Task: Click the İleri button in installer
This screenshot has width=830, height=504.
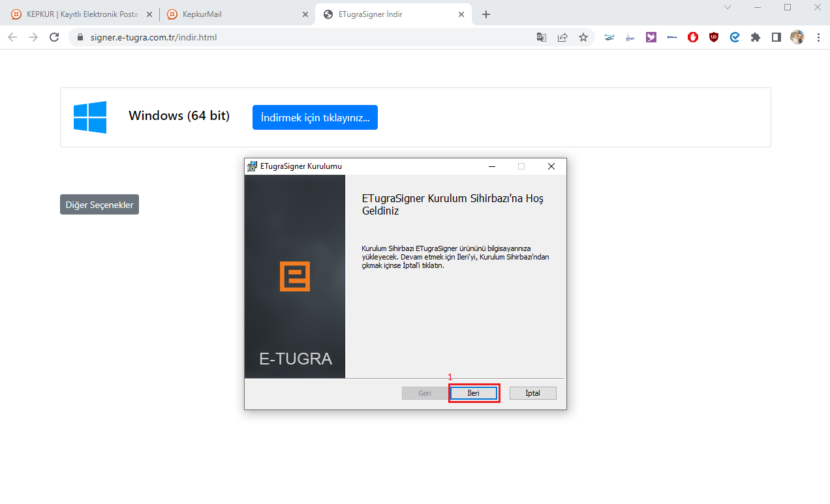Action: click(474, 393)
